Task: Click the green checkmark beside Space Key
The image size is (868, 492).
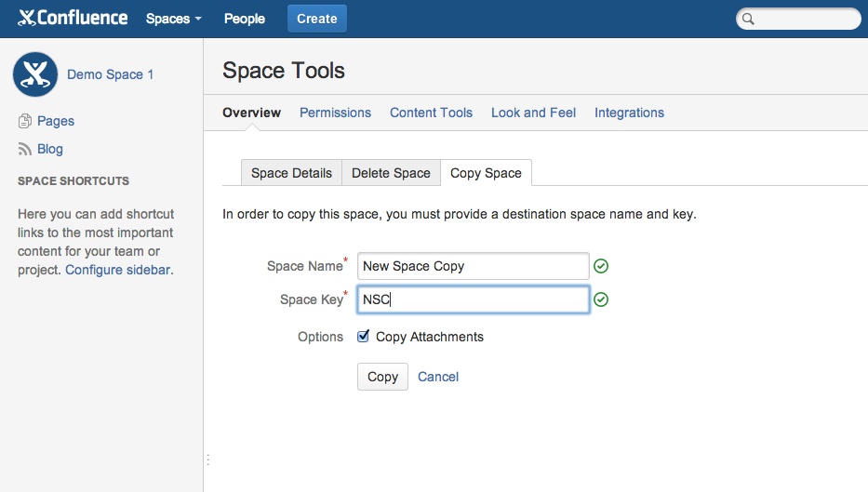Action: (601, 299)
